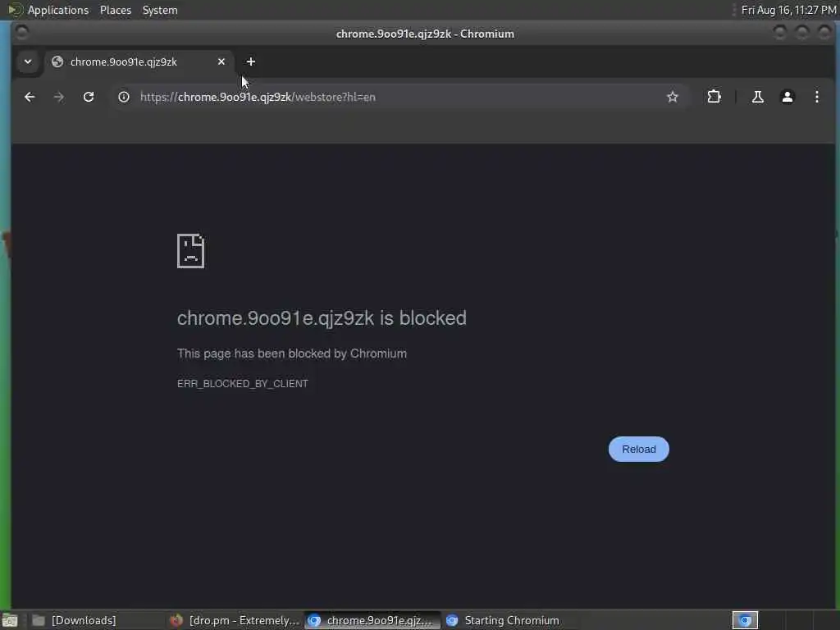Expand the tab search dropdown arrow
This screenshot has height=630, width=840.
(x=28, y=62)
